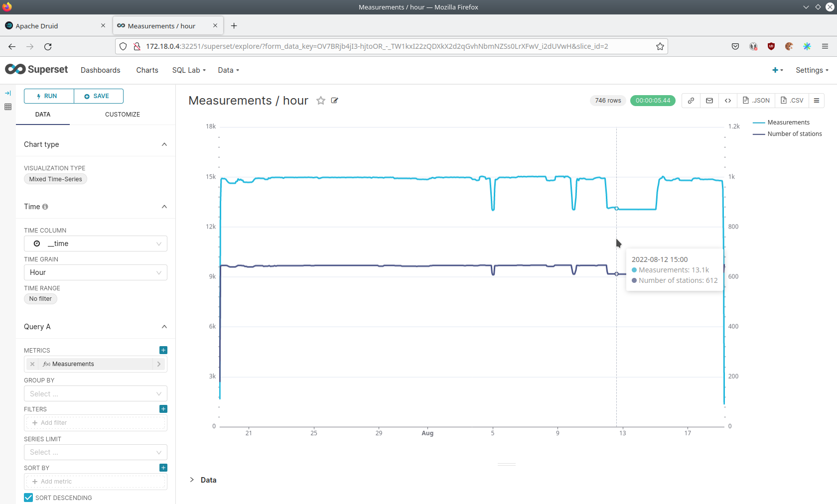Click the datasource table icon in left sidebar

click(8, 107)
